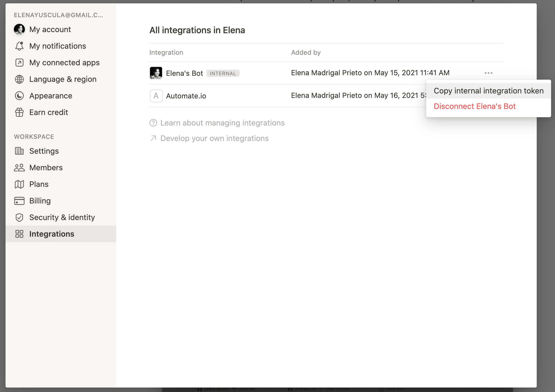This screenshot has width=555, height=392.
Task: Follow Develop your own integrations link
Action: coord(214,138)
